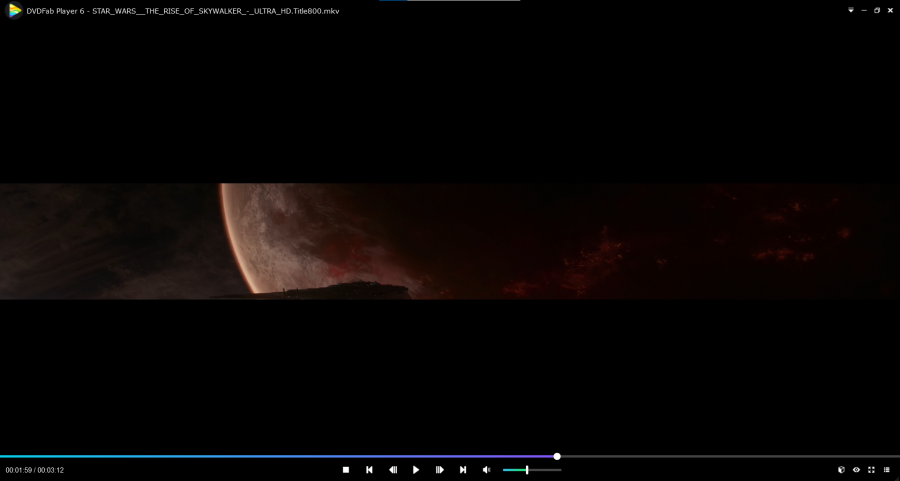Toggle fullscreen mode
The height and width of the screenshot is (481, 900).
(871, 470)
